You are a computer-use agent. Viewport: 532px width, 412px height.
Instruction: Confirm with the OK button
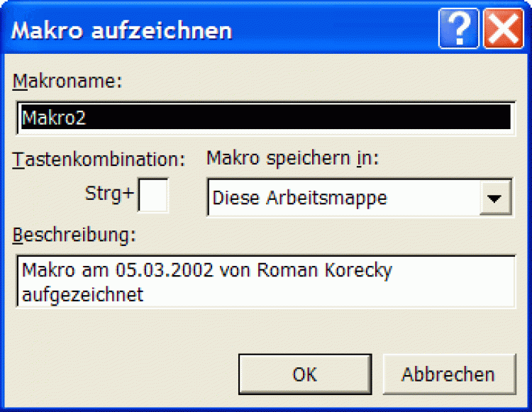coord(305,374)
